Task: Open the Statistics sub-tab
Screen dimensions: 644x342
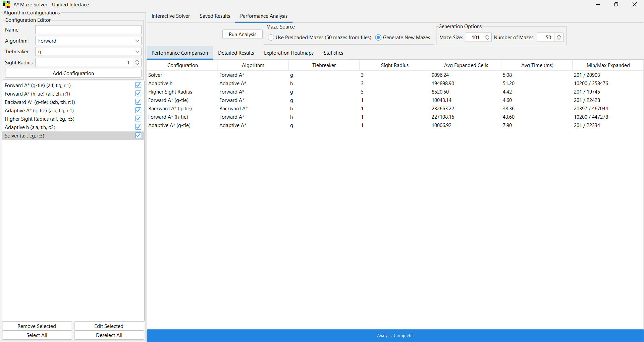Action: pyautogui.click(x=333, y=53)
